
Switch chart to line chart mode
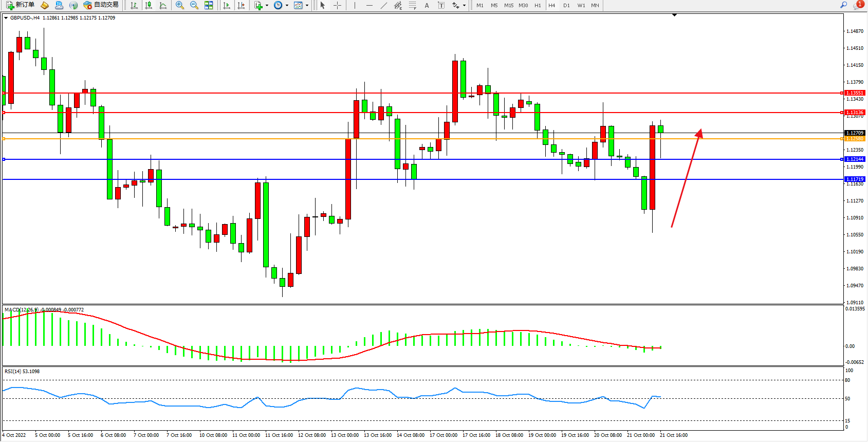(163, 5)
